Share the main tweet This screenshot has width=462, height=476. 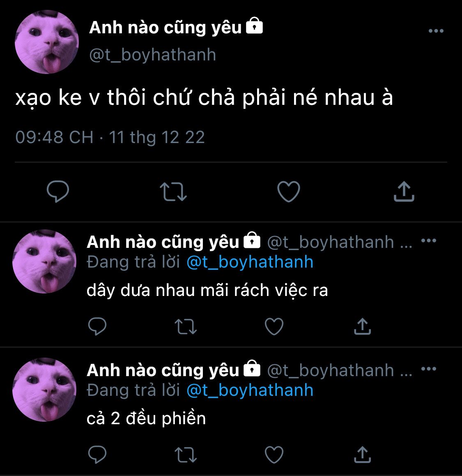[x=404, y=191]
